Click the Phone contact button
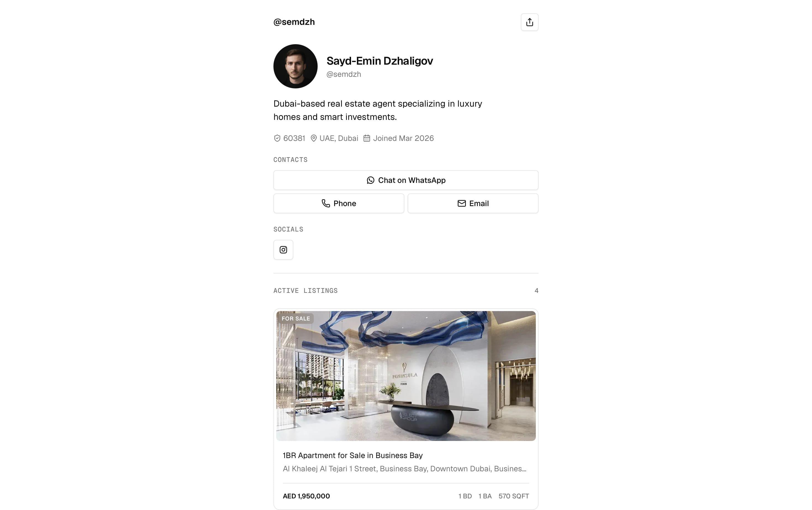 click(x=339, y=203)
